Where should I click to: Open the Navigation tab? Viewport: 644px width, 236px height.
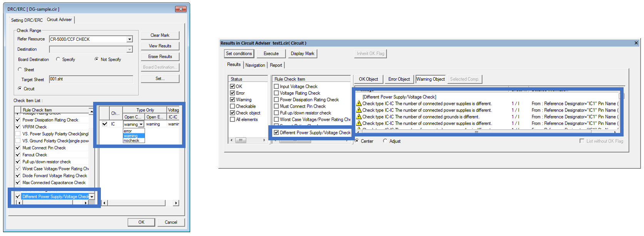[255, 65]
